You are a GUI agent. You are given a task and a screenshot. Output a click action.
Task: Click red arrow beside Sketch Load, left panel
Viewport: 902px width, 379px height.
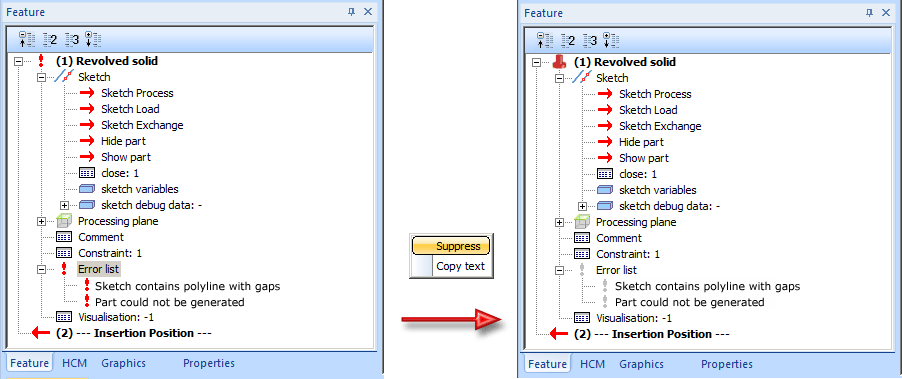[x=87, y=109]
